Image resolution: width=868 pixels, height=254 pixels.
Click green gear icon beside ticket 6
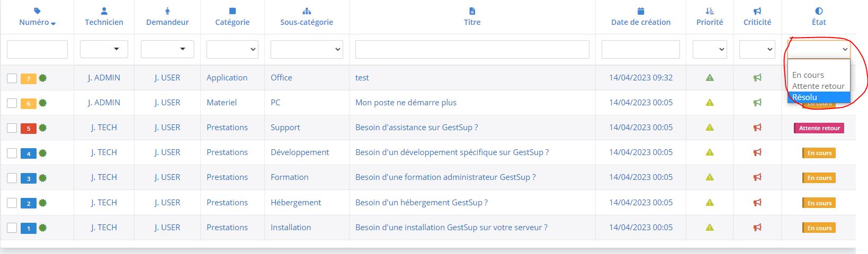tap(42, 103)
